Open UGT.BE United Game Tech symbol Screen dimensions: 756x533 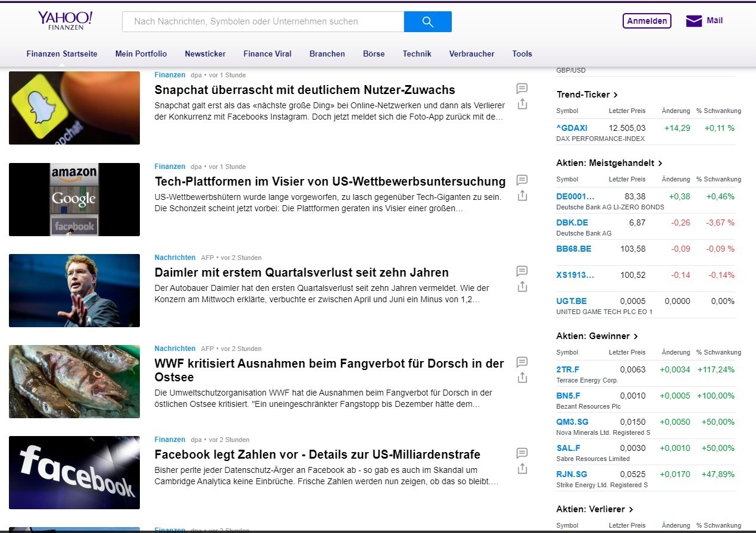point(571,301)
